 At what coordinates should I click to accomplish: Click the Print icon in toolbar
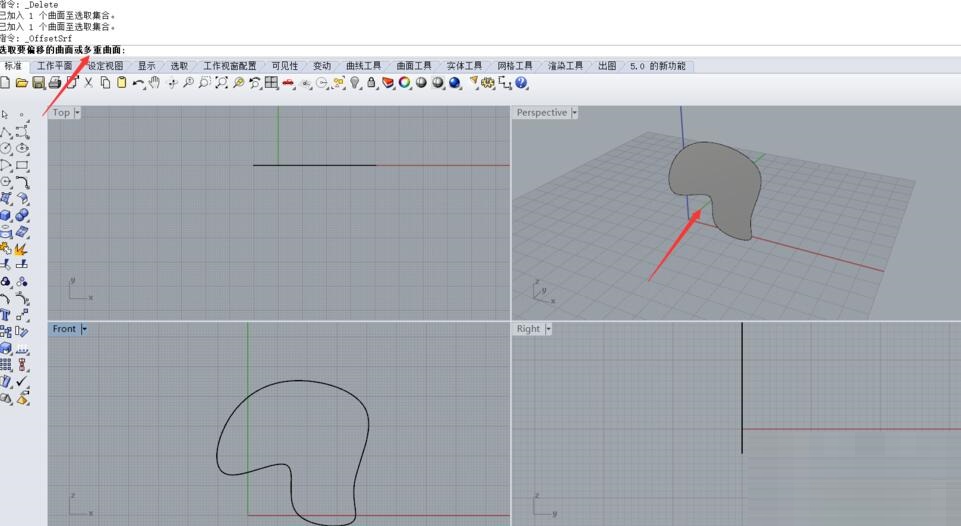pos(54,83)
